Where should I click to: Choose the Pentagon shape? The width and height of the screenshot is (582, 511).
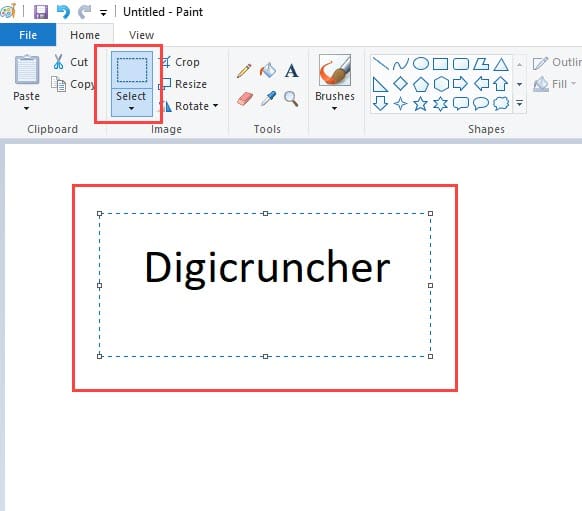pos(421,84)
